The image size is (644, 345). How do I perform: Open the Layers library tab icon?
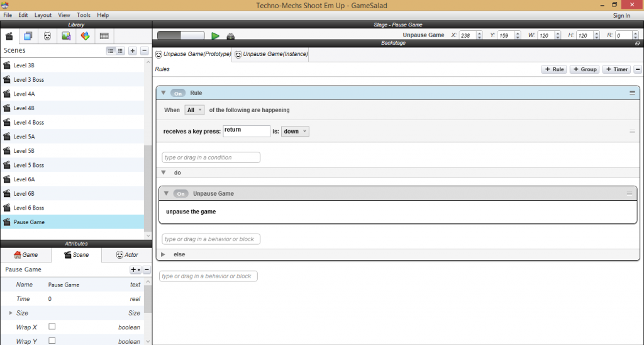coord(28,36)
